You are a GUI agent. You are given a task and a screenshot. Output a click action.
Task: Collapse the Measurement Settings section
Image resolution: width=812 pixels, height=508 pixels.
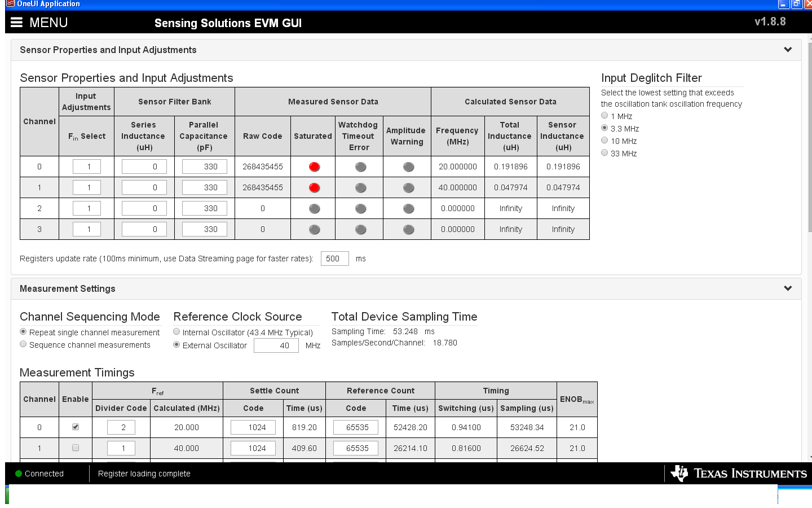(788, 288)
